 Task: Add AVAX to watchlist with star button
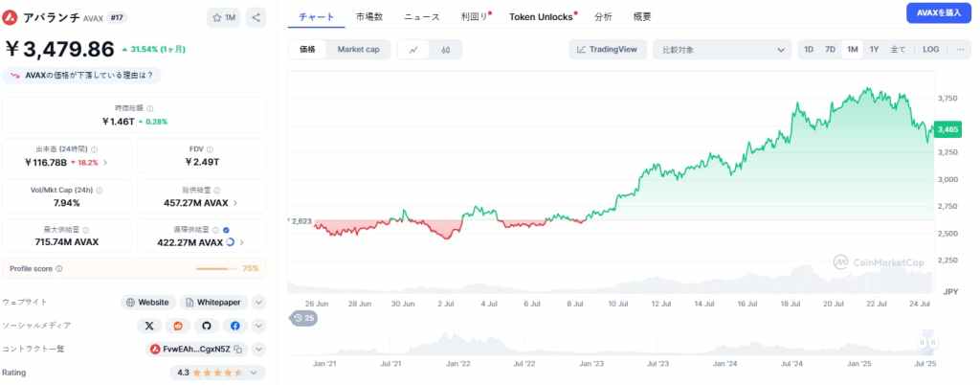(223, 17)
